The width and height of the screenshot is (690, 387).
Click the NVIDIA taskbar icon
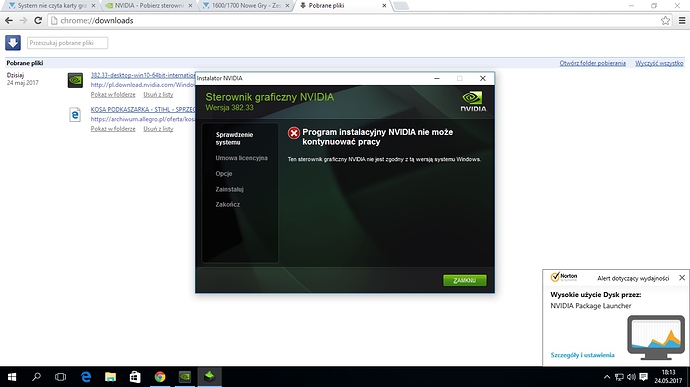[x=185, y=376]
